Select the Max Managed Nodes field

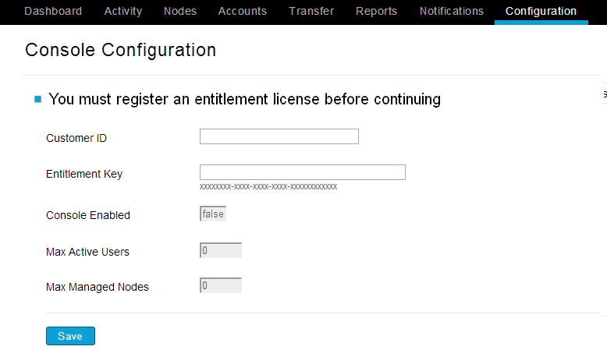coord(221,285)
